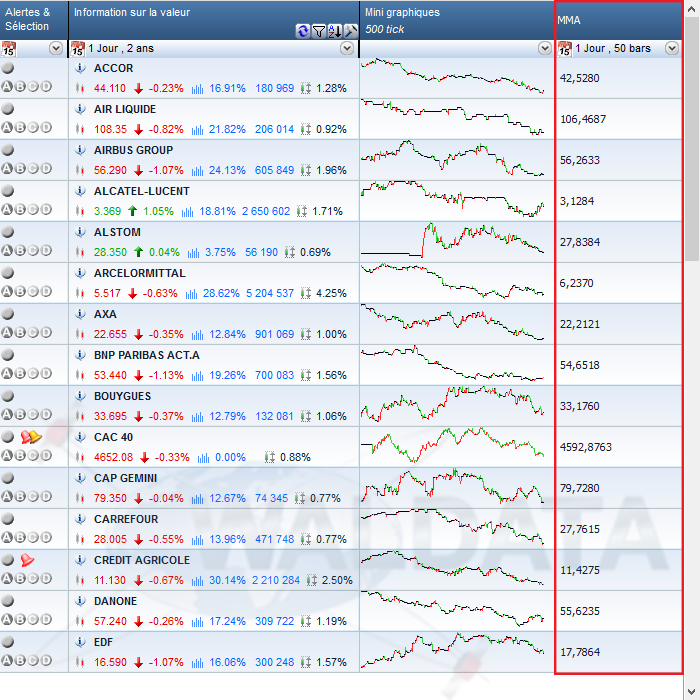Click the 'Alertes & Sélection' column header
The height and width of the screenshot is (700, 700).
[34, 20]
